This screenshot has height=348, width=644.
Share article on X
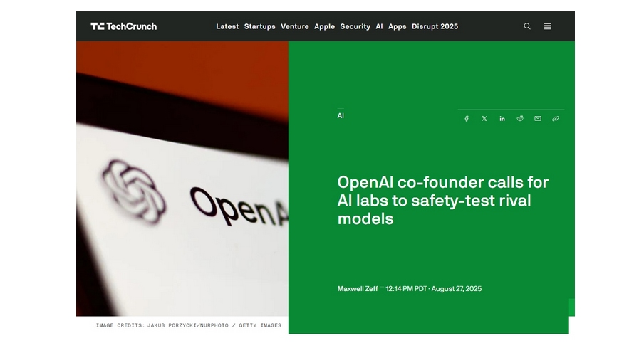[484, 119]
